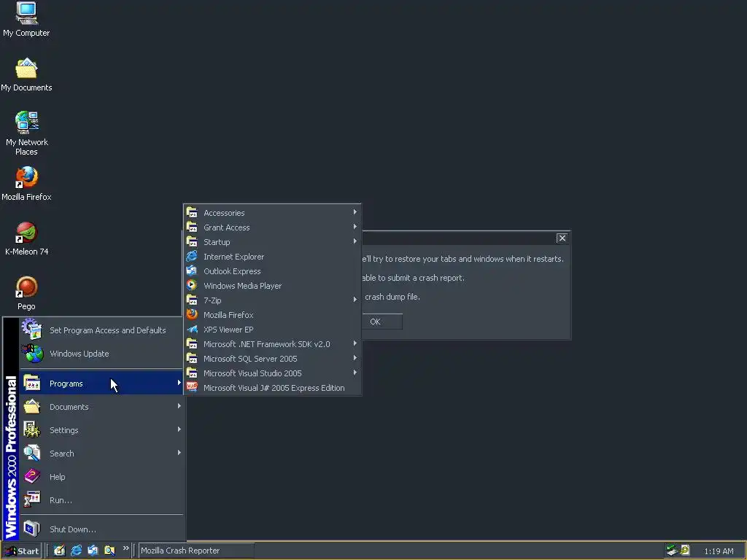Click the Mozilla Firefox icon in Programs menu
747x560 pixels.
[x=192, y=314]
